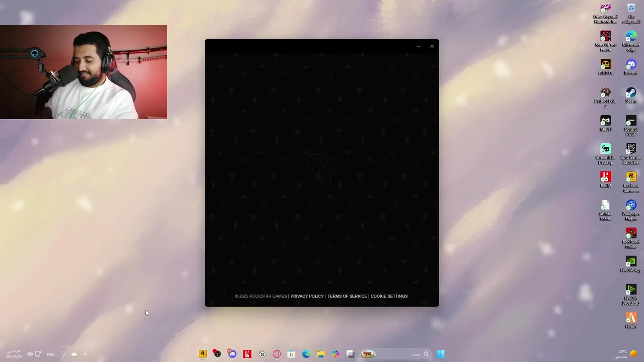Close the Rockstar Games Launcher window

pos(432,46)
